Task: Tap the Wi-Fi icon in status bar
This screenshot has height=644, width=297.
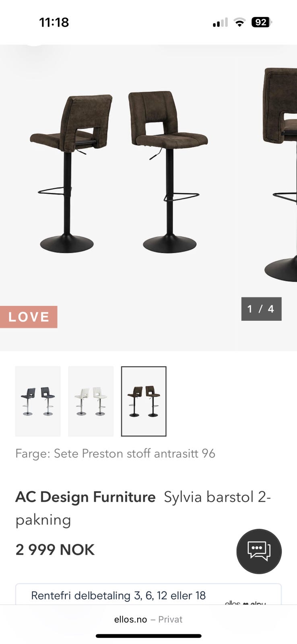Action: coord(239,23)
